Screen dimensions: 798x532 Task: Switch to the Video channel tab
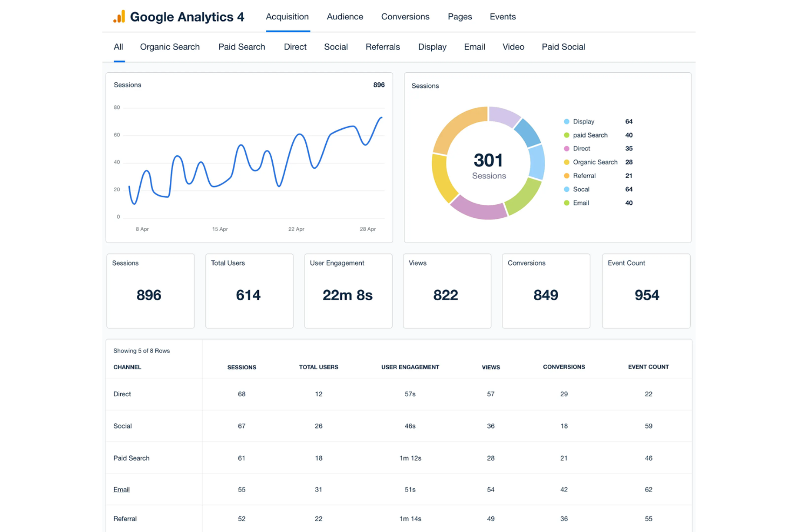tap(513, 47)
